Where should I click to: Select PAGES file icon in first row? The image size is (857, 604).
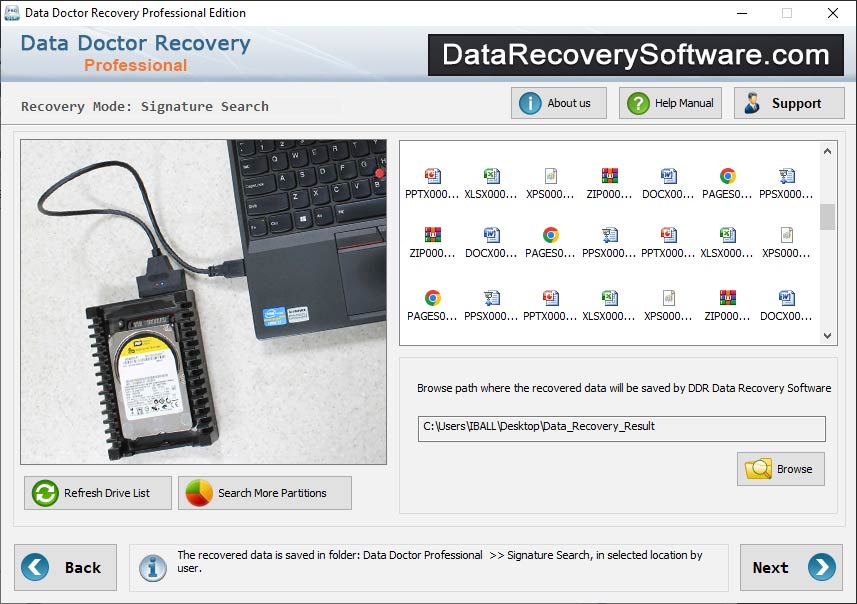coord(727,175)
